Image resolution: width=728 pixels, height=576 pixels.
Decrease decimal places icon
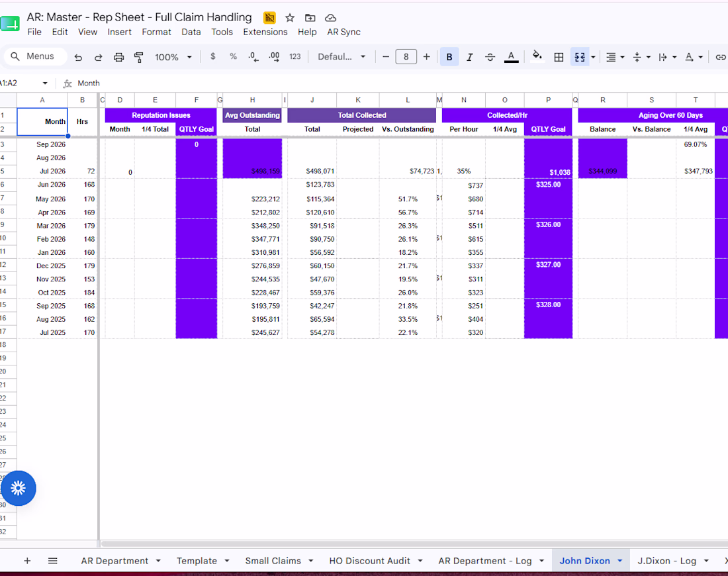pos(253,57)
